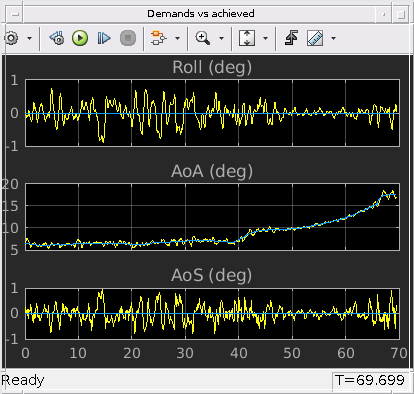This screenshot has height=394, width=414.
Task: Click the Roll (deg) plot title
Action: coord(212,67)
